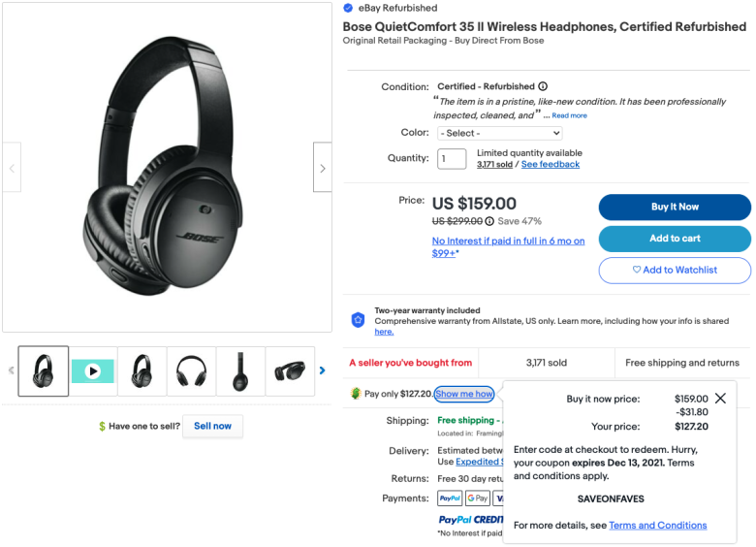Viewport: 756px width, 547px height.
Task: Advance thumbnail strip with blue chevron
Action: [323, 370]
